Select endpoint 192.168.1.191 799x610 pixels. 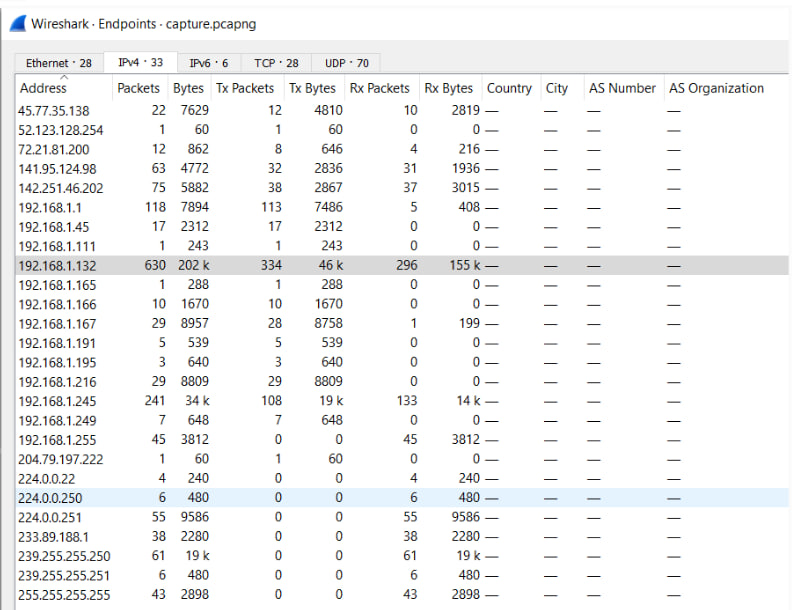coord(402,343)
